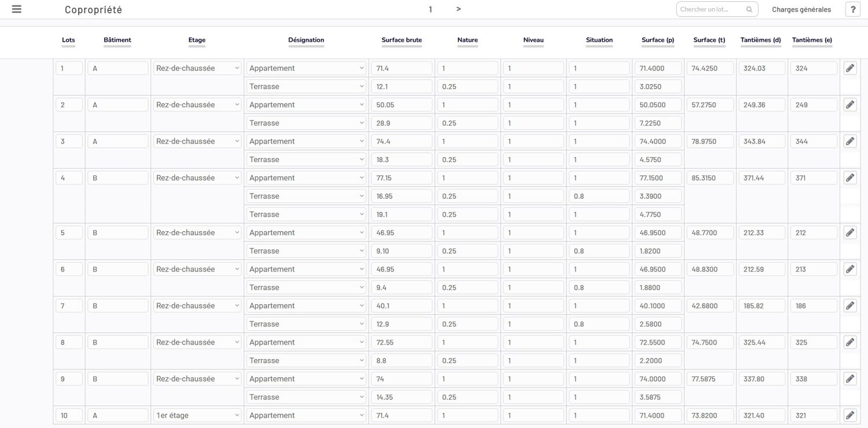Open Etage dropdown for lot 1
The width and height of the screenshot is (868, 428).
pos(197,68)
